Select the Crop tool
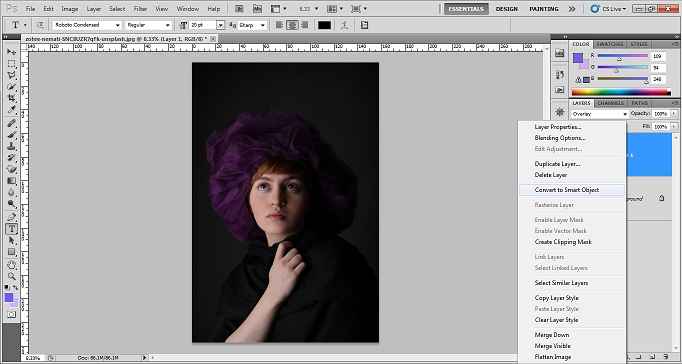The image size is (682, 364). [11, 99]
